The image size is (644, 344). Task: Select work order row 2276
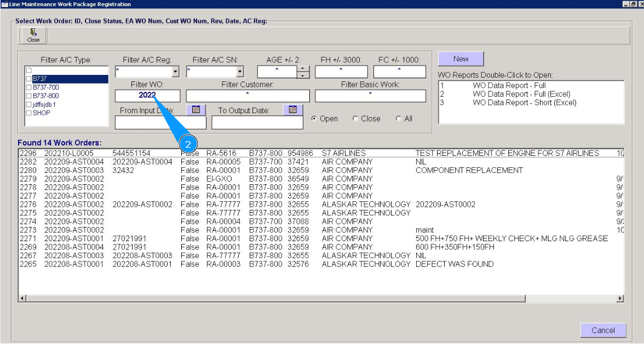(x=321, y=204)
